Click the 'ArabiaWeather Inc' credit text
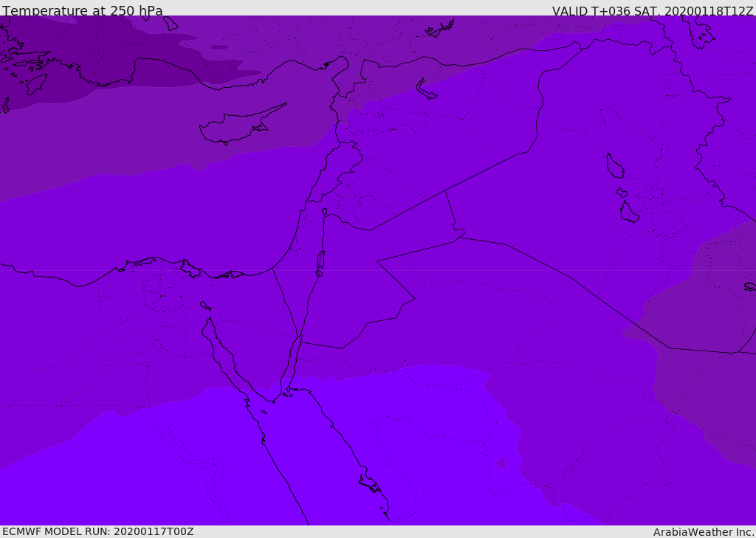This screenshot has height=538, width=756. point(703,532)
